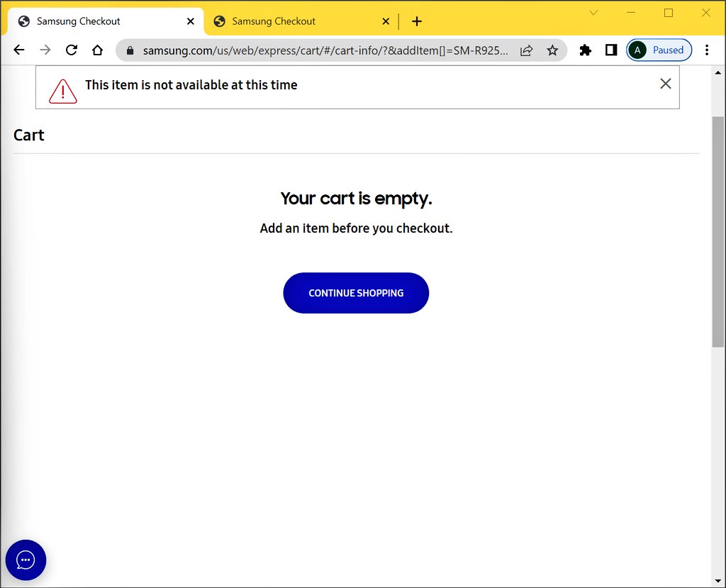Minimize the browser window
The height and width of the screenshot is (588, 726).
coord(630,13)
